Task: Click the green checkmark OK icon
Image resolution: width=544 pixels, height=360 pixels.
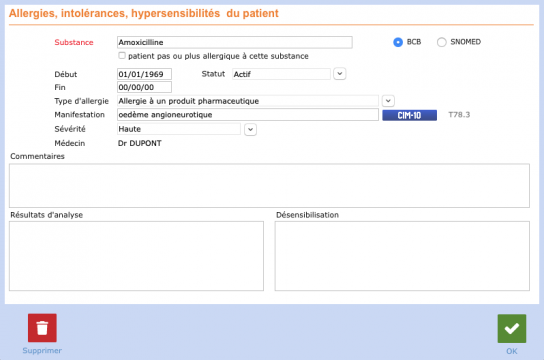Action: point(512,328)
